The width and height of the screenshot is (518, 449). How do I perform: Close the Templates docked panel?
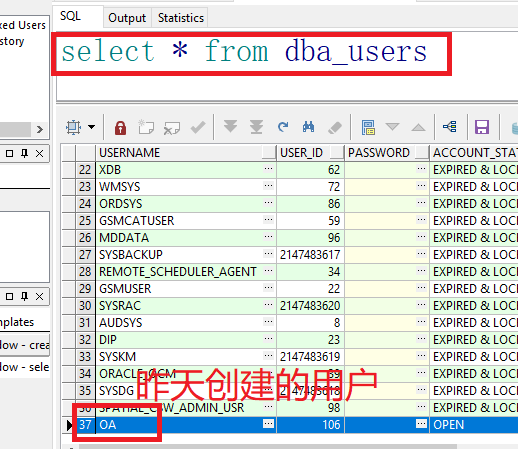pos(39,296)
